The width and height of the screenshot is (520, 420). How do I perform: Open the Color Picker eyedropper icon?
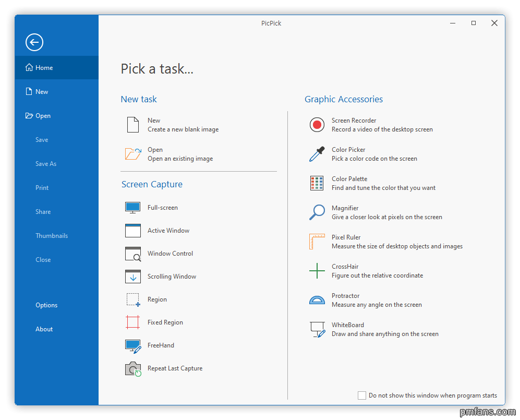pos(317,154)
